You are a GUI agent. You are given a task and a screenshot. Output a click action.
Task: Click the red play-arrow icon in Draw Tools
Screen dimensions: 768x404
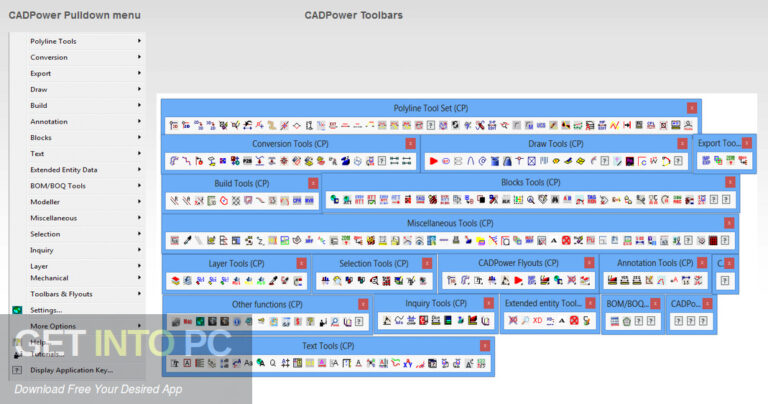433,161
